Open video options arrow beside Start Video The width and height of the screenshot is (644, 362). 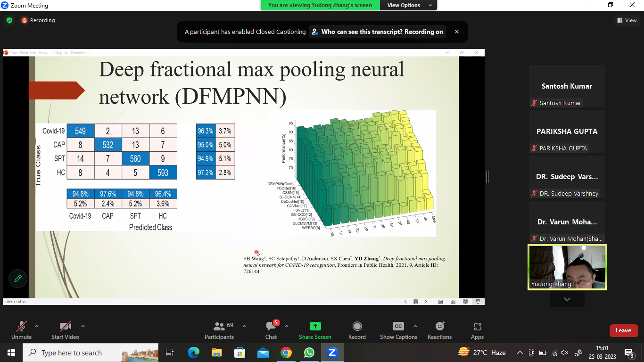tap(83, 326)
